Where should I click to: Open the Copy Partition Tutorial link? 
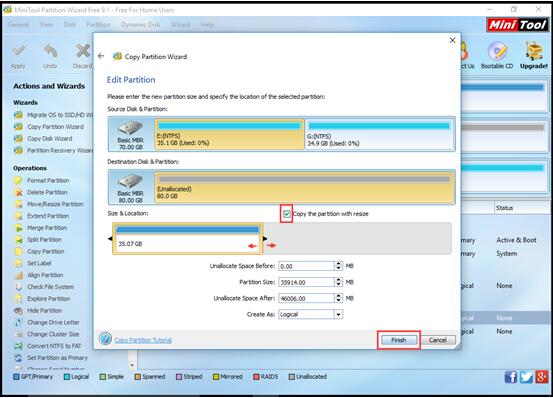point(143,340)
